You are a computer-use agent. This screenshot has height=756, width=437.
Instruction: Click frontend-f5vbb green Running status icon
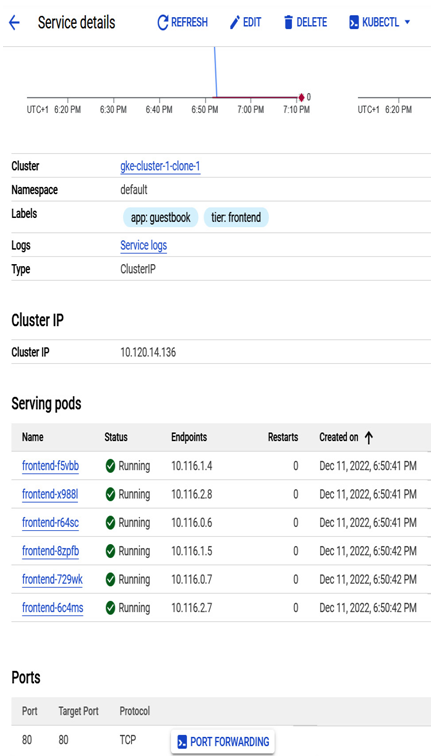point(110,466)
